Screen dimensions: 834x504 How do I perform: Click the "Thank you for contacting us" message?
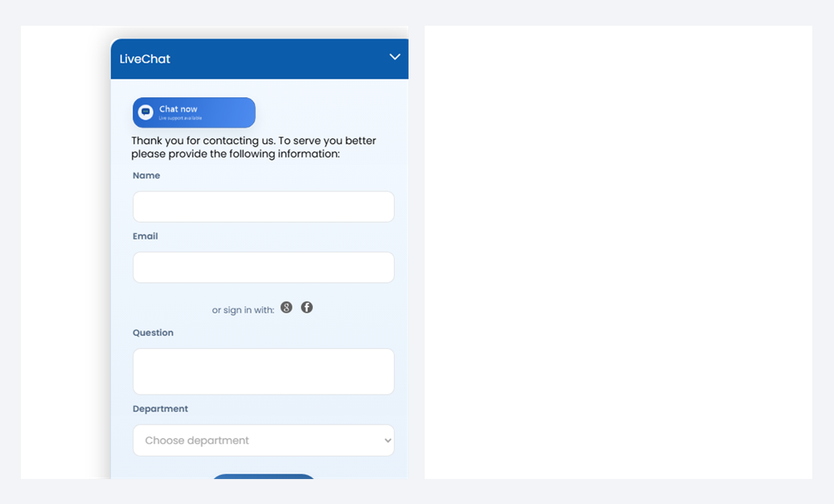[253, 147]
